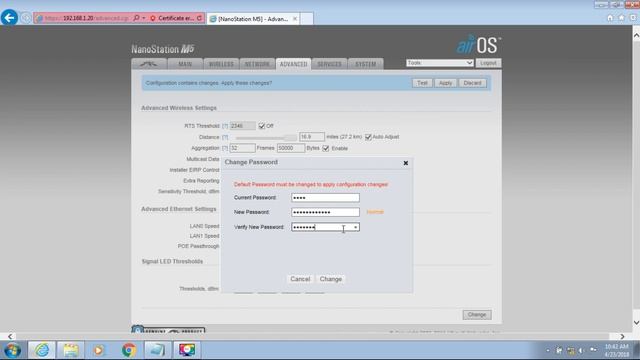The image size is (640, 360).
Task: Click the Test configuration button
Action: pos(422,83)
